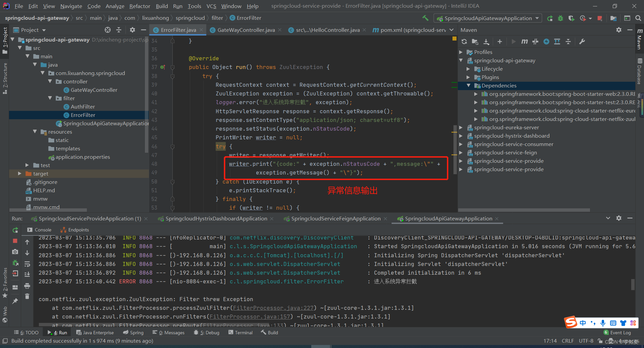Image resolution: width=644 pixels, height=348 pixels.
Task: Click the Build project hammer icon
Action: point(425,18)
